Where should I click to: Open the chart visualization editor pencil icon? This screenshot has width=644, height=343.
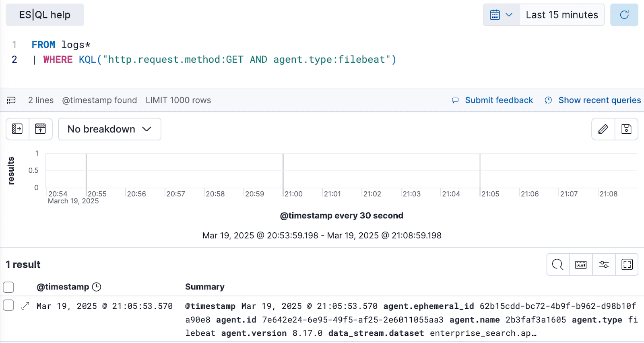(x=603, y=129)
